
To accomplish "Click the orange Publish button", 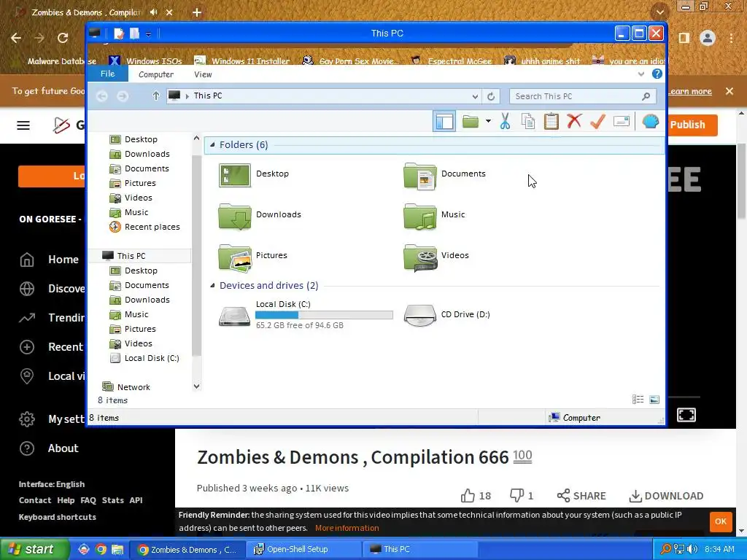I will 693,125.
